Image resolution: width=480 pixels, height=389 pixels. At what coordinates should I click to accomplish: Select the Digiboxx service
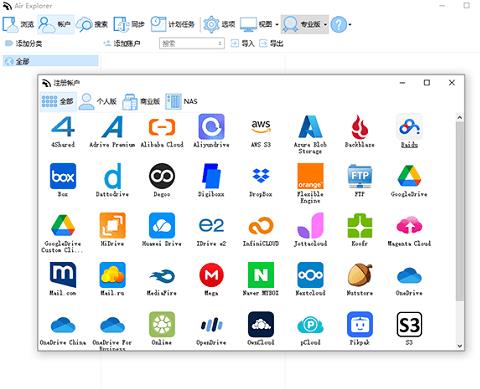pyautogui.click(x=211, y=180)
